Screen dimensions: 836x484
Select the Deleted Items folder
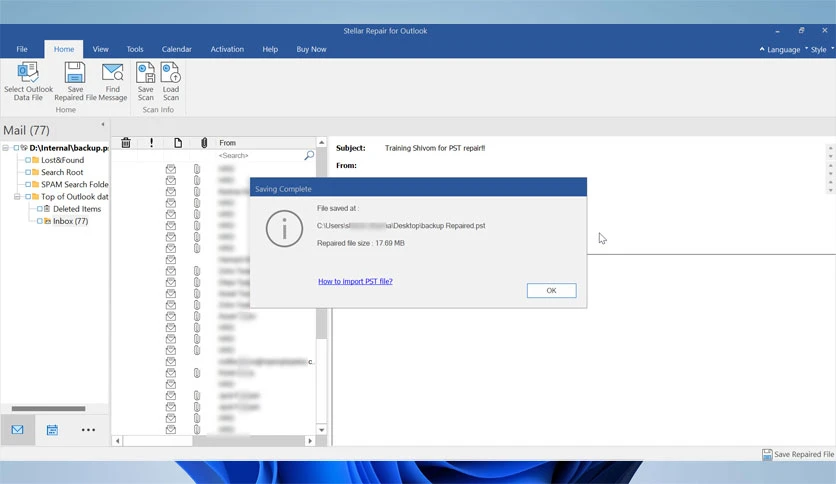coord(77,209)
